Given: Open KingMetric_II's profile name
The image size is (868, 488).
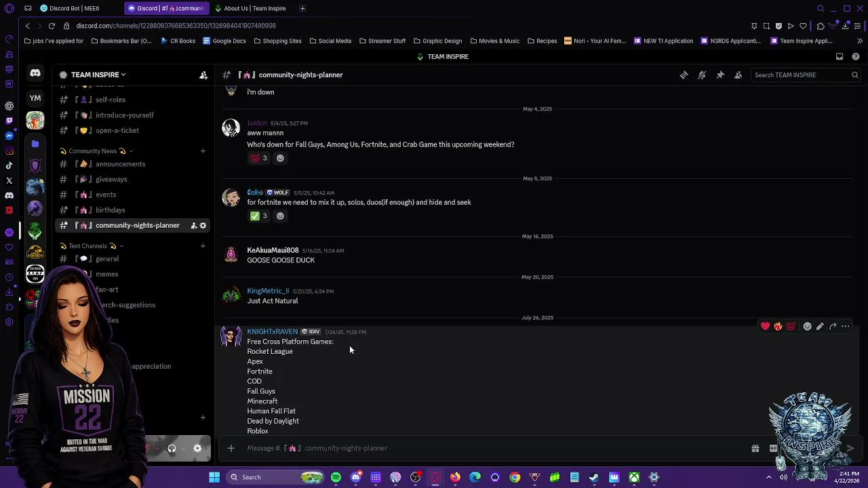Looking at the screenshot, I should coord(268,291).
